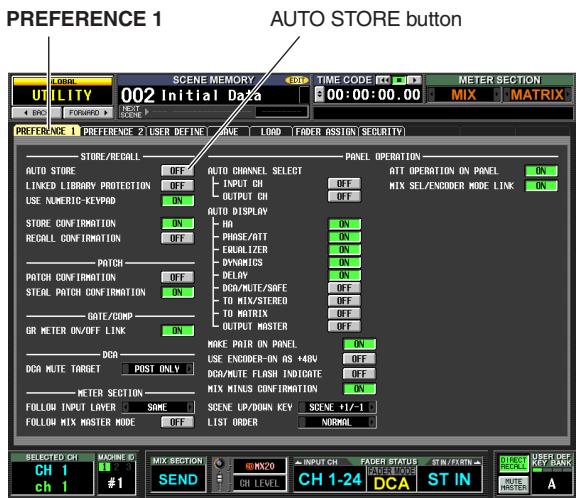Image resolution: width=579 pixels, height=498 pixels.
Task: Toggle auto display for EQUALIZER
Action: point(344,250)
